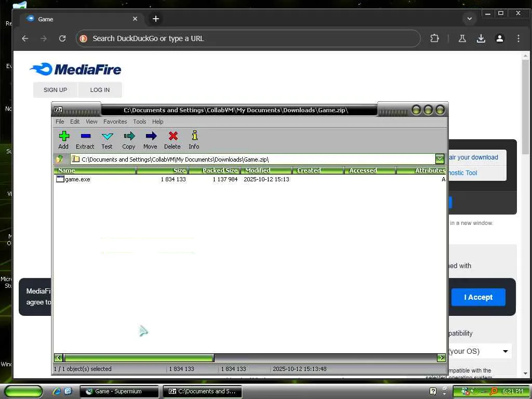Sort by the Attributes column header
Viewport: 532px width, 399px height.
click(421, 170)
